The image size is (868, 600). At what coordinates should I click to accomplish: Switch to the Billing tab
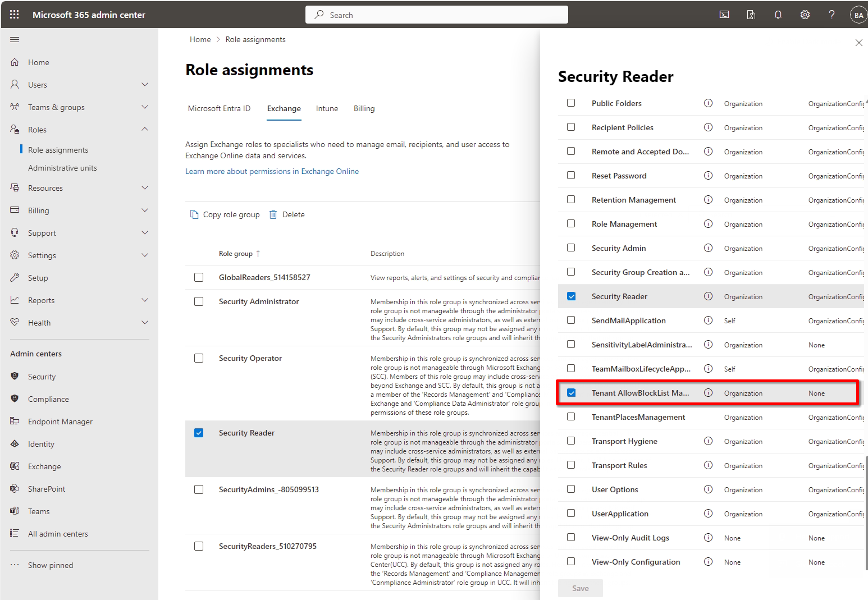click(364, 108)
